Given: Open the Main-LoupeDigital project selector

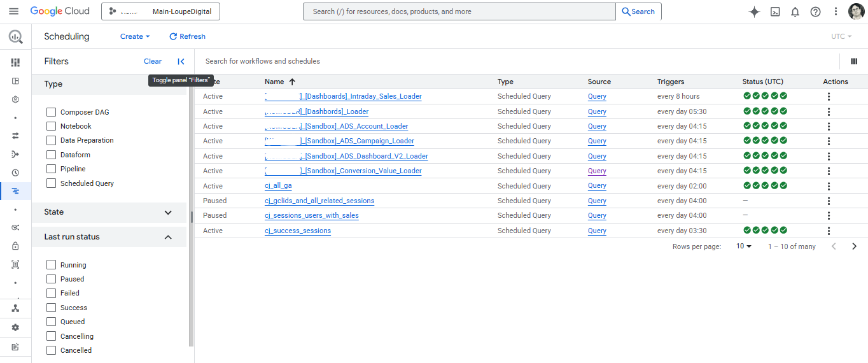Looking at the screenshot, I should pyautogui.click(x=161, y=11).
